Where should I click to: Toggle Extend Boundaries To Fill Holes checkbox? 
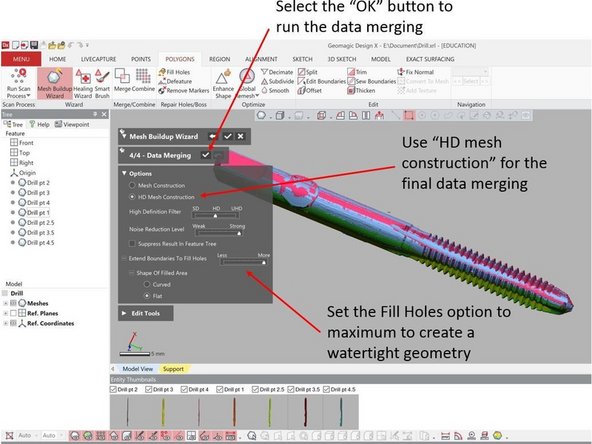[124, 259]
